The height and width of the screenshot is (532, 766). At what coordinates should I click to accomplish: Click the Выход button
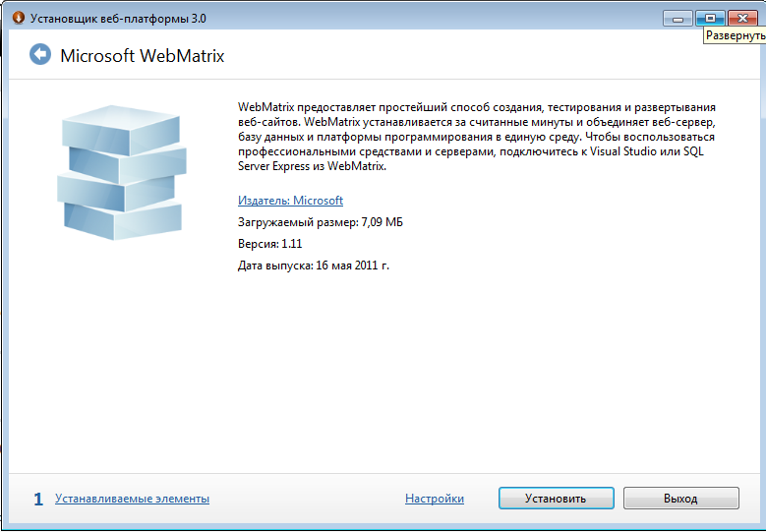(681, 499)
